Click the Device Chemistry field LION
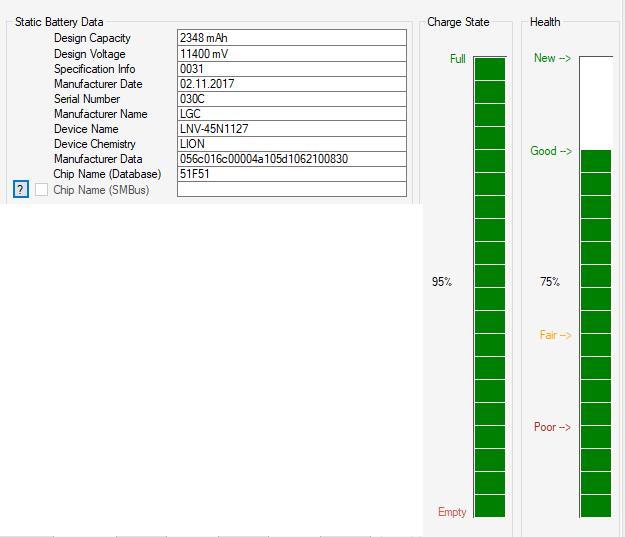The height and width of the screenshot is (537, 625). pos(292,144)
